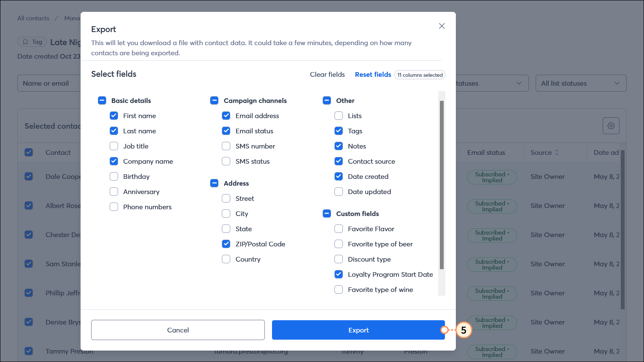
Task: Collapse the Address section icon
Action: coord(214,183)
